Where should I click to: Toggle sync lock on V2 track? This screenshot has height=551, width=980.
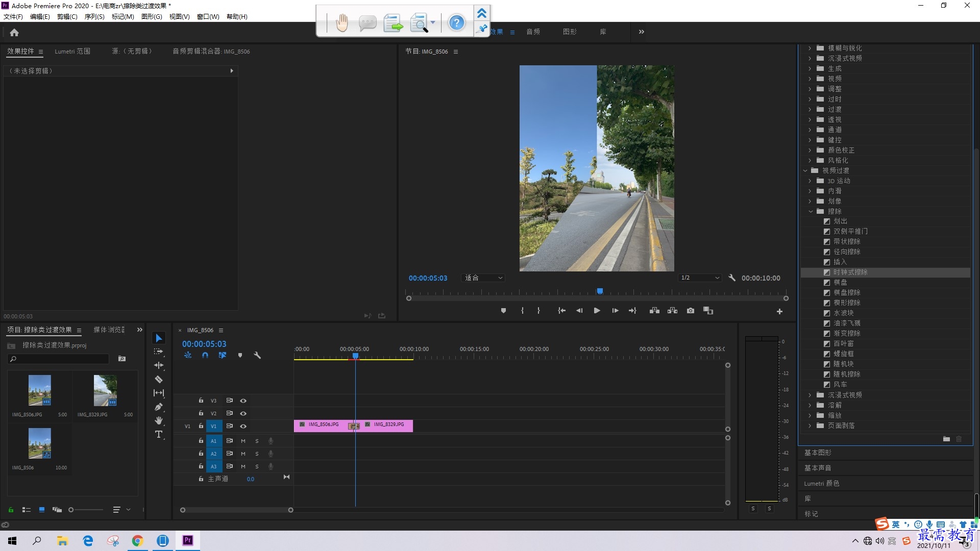(x=230, y=413)
